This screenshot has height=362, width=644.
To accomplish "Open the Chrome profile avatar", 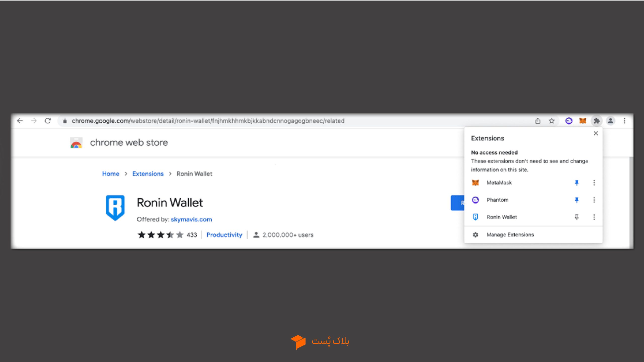I will pos(611,121).
